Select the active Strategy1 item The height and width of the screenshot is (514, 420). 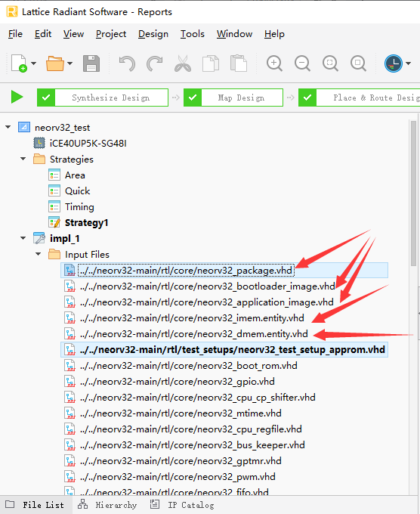tap(86, 222)
